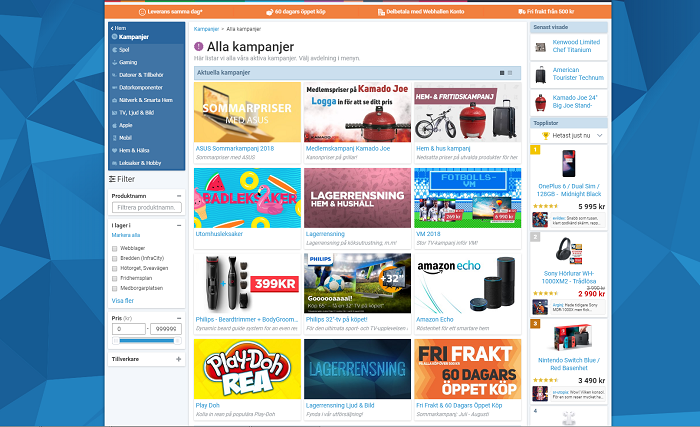Viewport: 700px width, 427px height.
Task: Click the Visa fler link
Action: click(x=122, y=300)
